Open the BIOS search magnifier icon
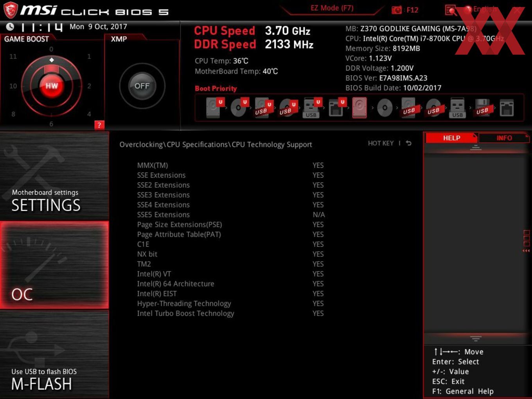The width and height of the screenshot is (532, 399). click(451, 10)
